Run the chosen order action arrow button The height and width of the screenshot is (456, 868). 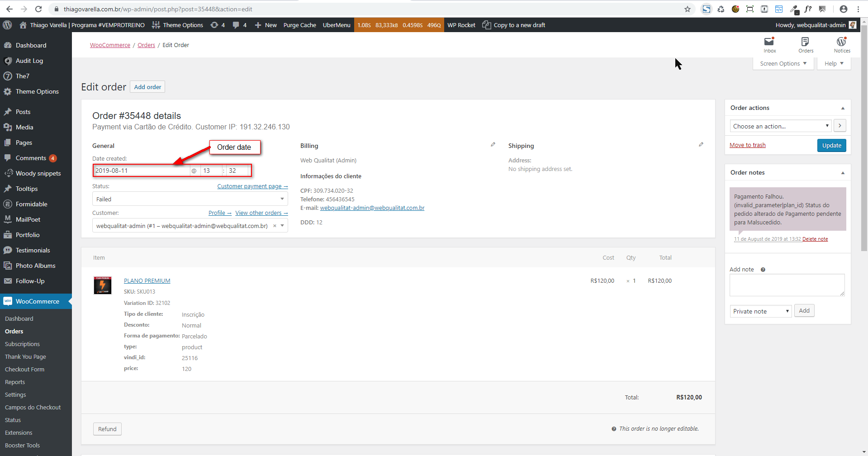pyautogui.click(x=840, y=126)
